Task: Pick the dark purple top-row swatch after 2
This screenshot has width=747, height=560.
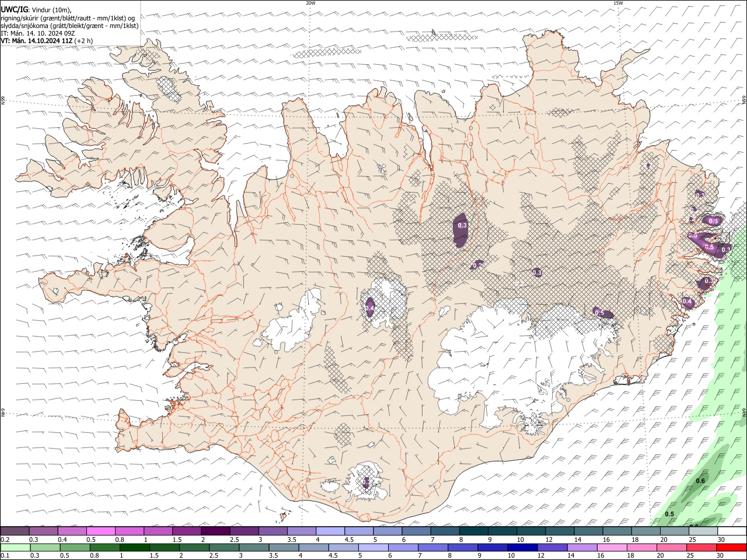Action: coord(215,531)
